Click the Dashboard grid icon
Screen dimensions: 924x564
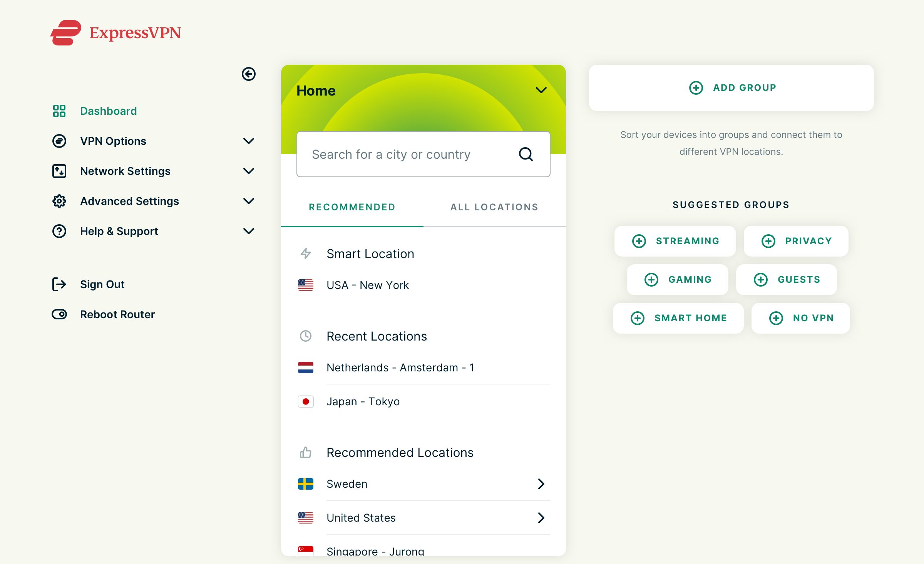tap(59, 110)
